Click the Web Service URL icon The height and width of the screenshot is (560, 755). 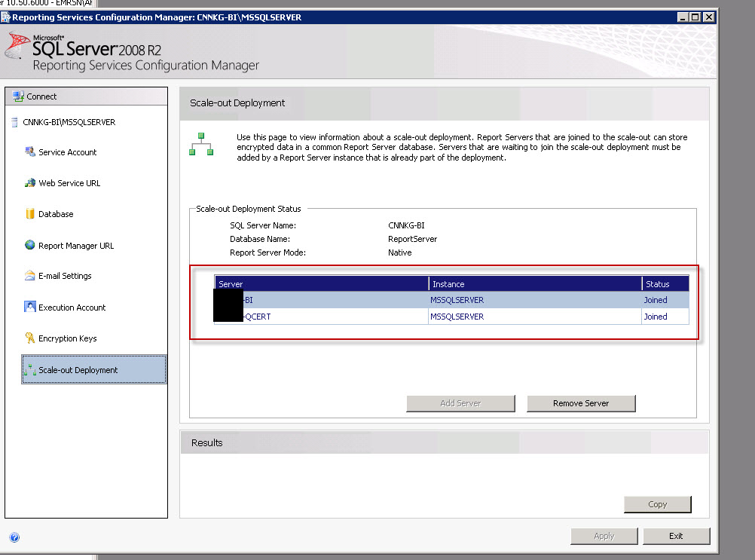[x=30, y=183]
